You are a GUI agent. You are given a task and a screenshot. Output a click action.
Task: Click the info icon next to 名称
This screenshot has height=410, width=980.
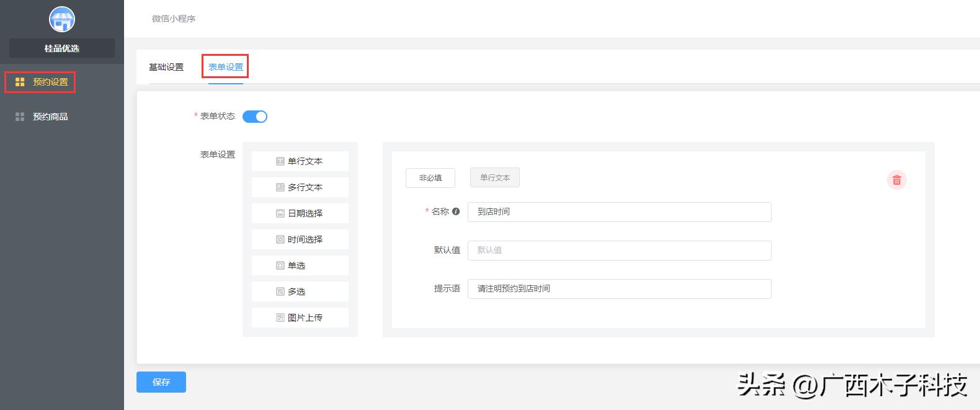point(456,212)
